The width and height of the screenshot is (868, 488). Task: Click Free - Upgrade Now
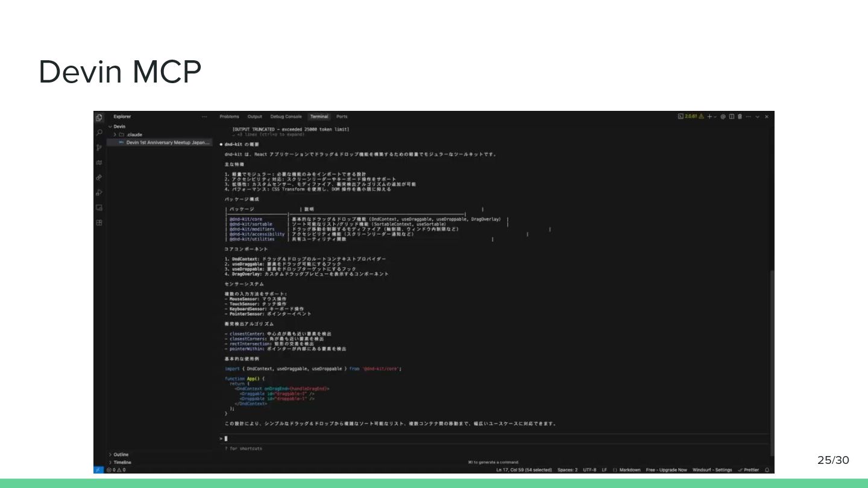(666, 470)
